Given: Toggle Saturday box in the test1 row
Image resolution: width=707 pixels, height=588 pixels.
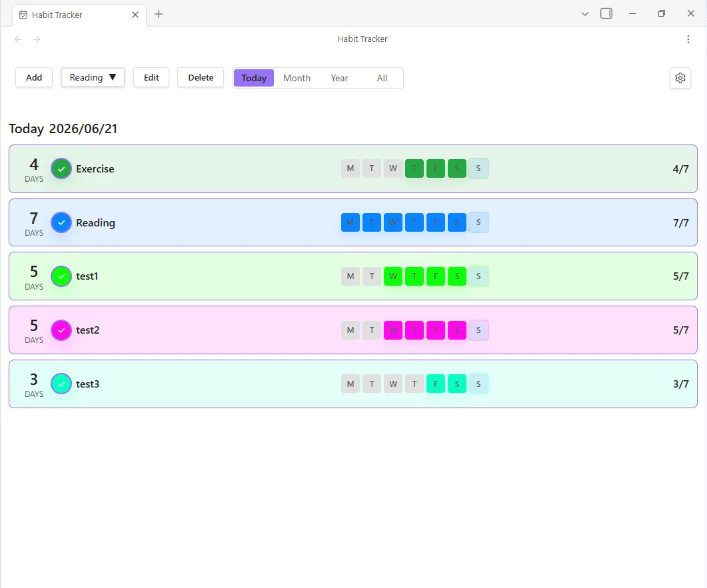Looking at the screenshot, I should click(x=457, y=276).
